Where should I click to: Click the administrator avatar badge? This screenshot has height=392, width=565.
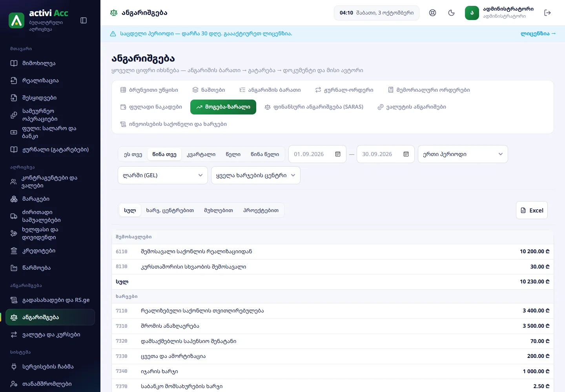(x=472, y=13)
